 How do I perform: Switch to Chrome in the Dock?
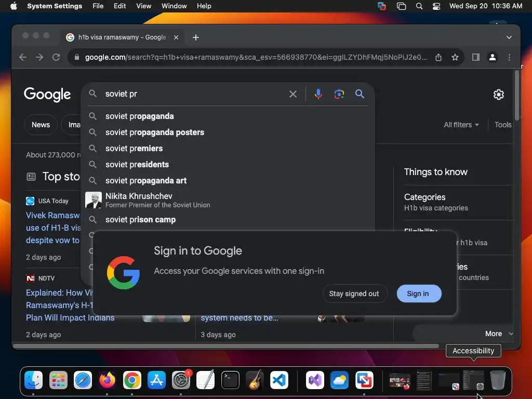(x=132, y=380)
